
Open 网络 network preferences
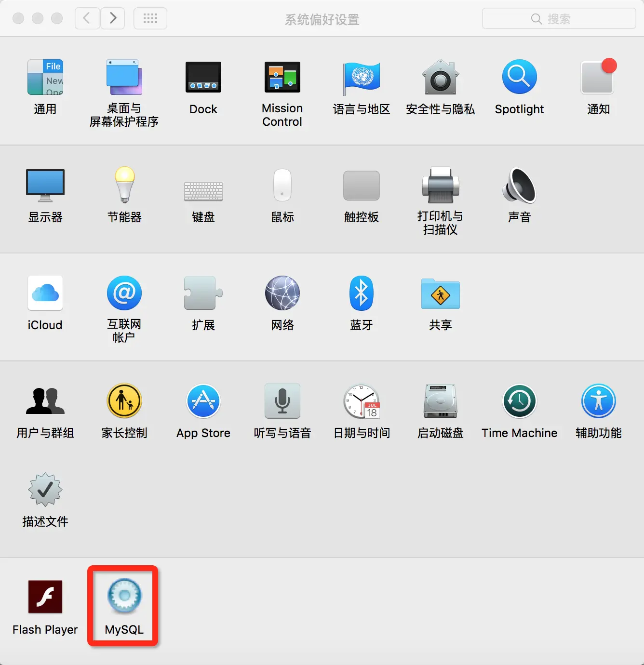click(x=282, y=293)
